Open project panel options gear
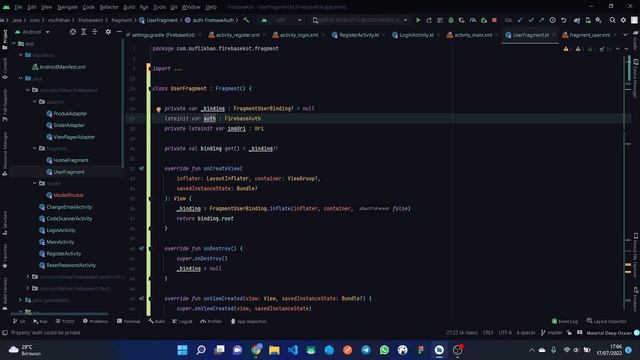The height and width of the screenshot is (360, 640). tap(108, 32)
